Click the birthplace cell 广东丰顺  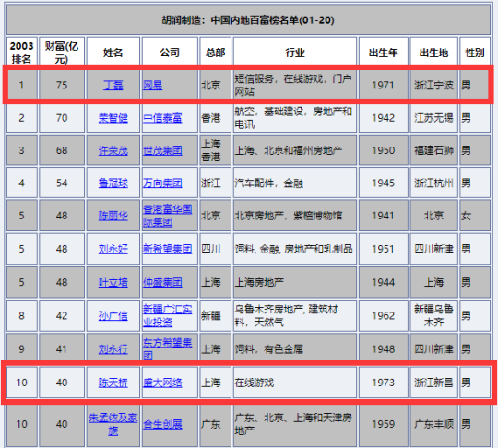click(x=433, y=425)
